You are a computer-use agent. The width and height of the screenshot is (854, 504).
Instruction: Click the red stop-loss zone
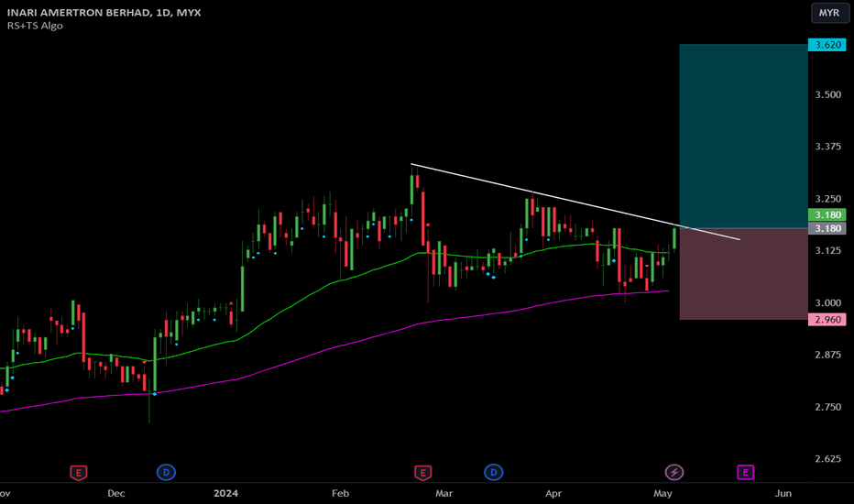coord(743,273)
